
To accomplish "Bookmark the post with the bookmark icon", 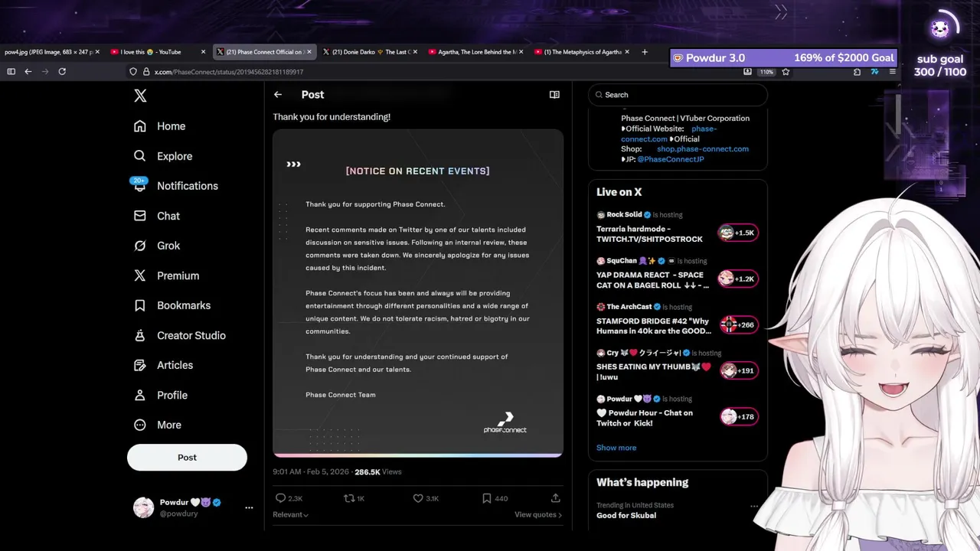I will pyautogui.click(x=486, y=498).
